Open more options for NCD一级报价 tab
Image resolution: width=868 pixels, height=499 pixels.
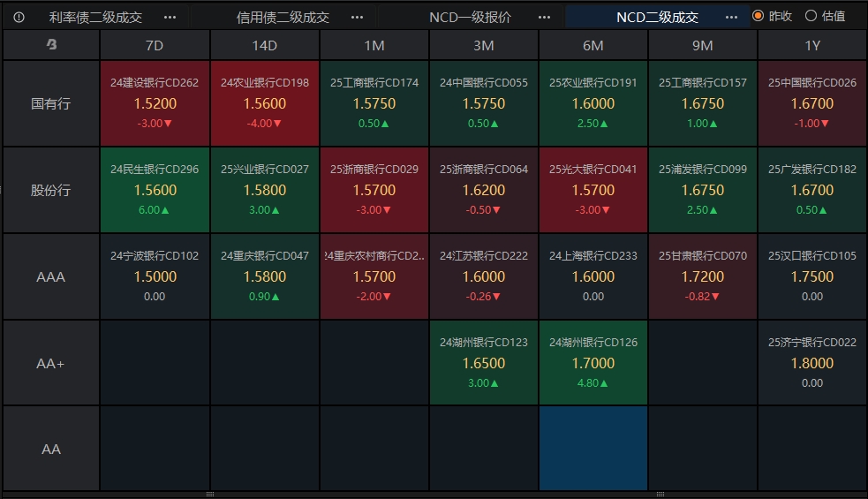point(544,17)
